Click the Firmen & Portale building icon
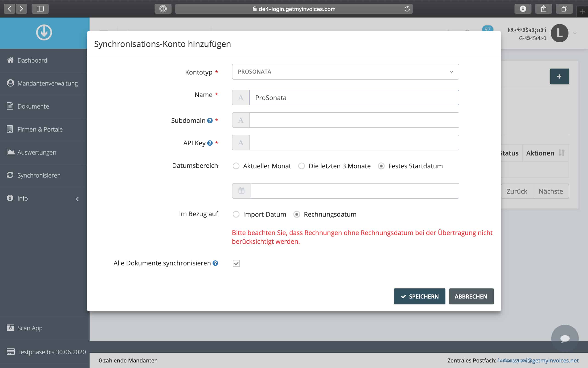588x368 pixels. 10,129
